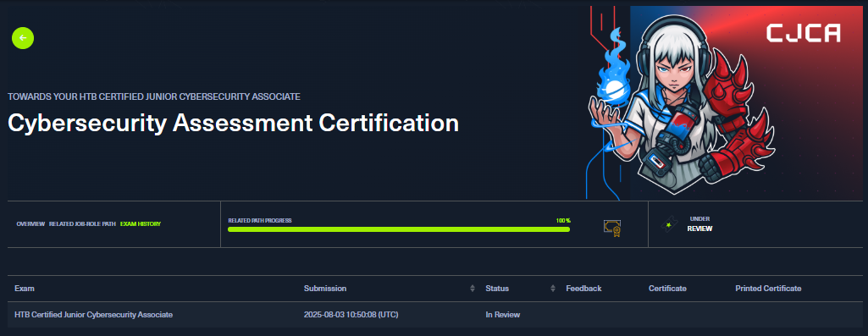Click the green back arrow button
This screenshot has width=868, height=336.
coord(23,37)
